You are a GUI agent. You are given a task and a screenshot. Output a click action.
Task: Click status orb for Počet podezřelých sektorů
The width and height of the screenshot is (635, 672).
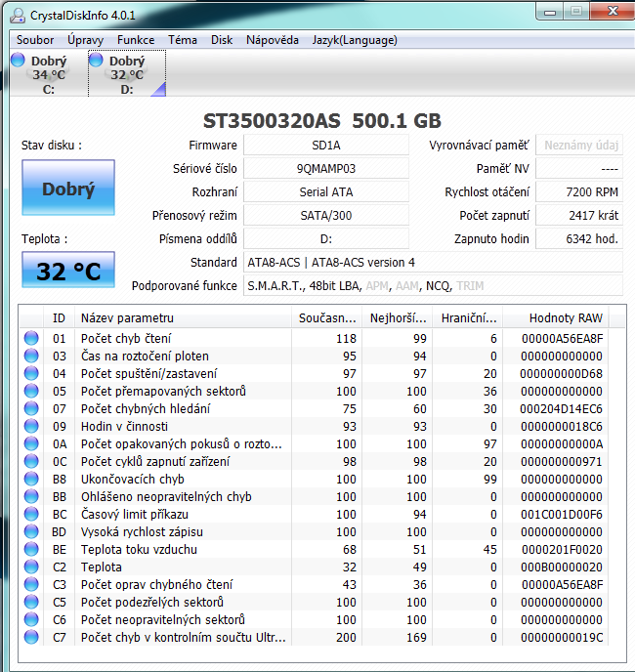(32, 603)
